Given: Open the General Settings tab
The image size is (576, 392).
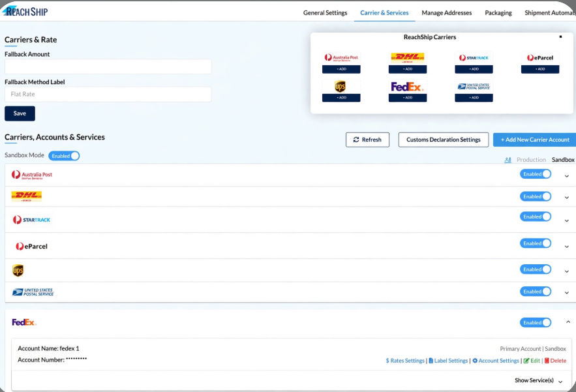Looking at the screenshot, I should point(325,13).
